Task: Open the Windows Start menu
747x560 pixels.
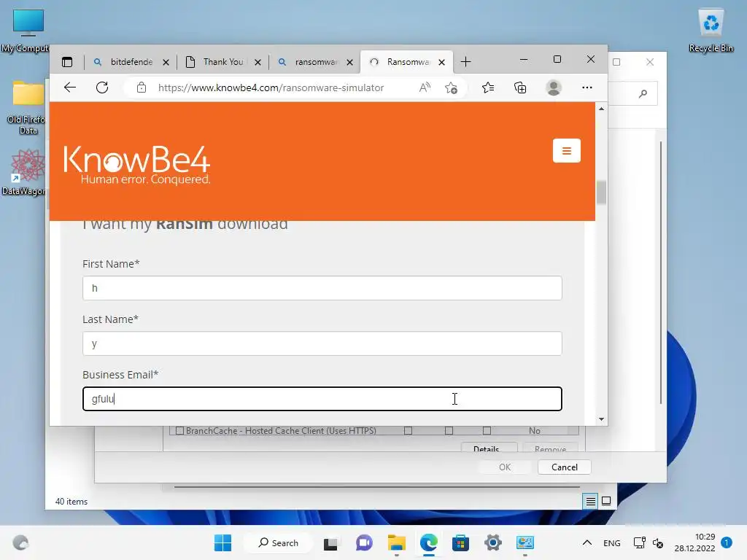Action: coord(222,542)
